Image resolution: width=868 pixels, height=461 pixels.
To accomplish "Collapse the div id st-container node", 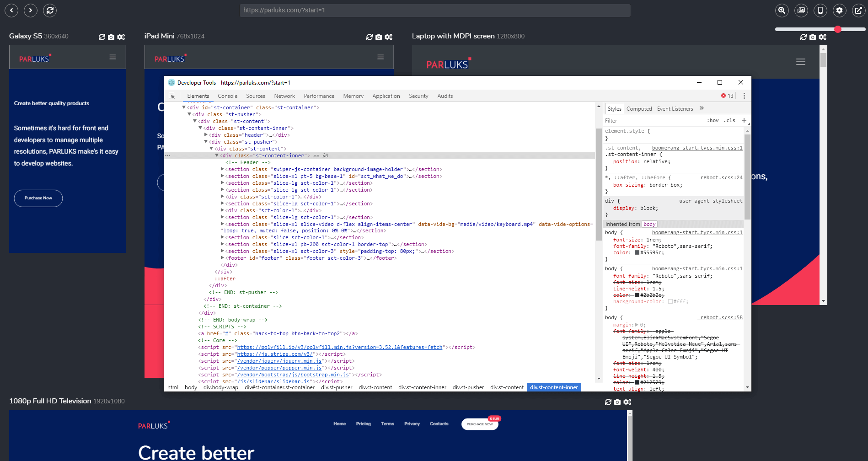I will tap(184, 107).
